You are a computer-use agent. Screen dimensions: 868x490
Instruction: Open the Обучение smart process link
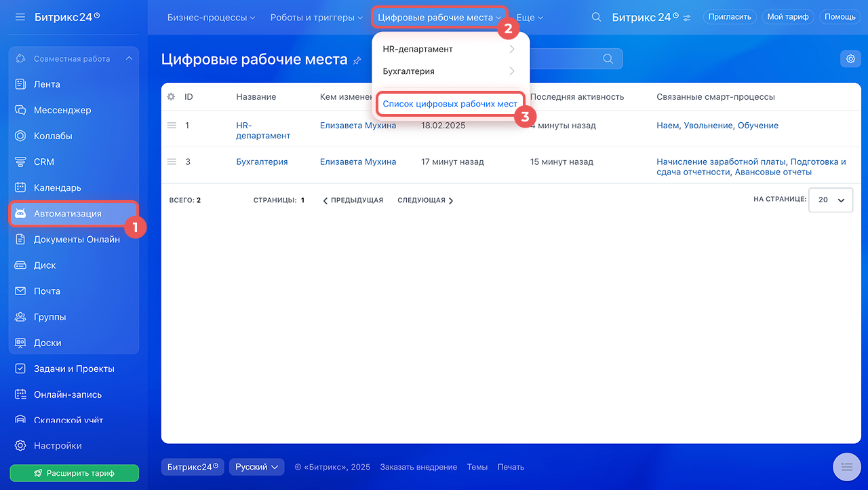click(758, 126)
